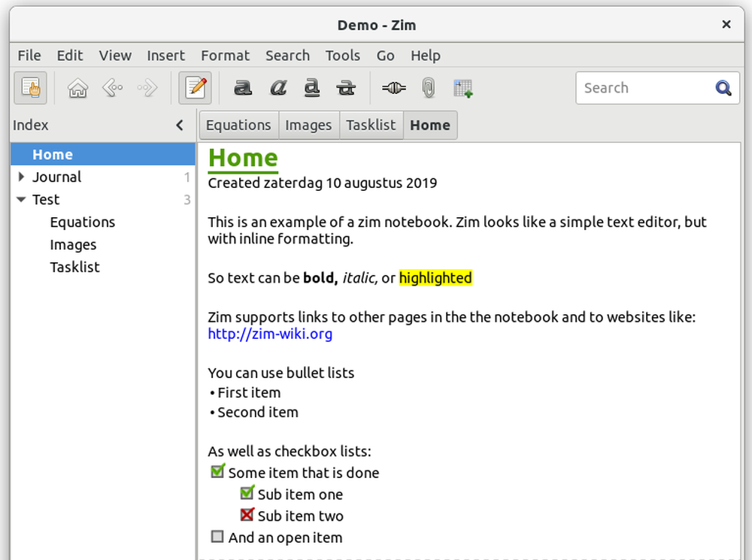Click the green Home page heading
Image resolution: width=752 pixels, height=560 pixels.
pyautogui.click(x=243, y=158)
